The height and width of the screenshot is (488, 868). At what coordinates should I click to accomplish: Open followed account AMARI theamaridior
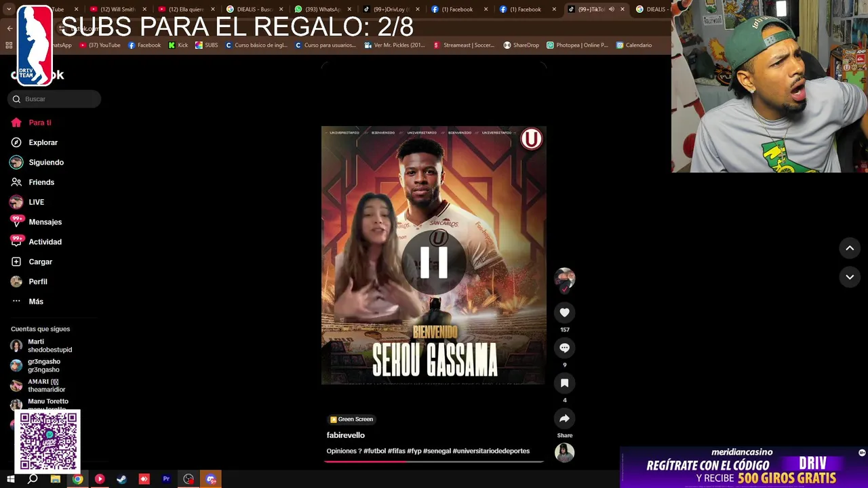click(38, 386)
